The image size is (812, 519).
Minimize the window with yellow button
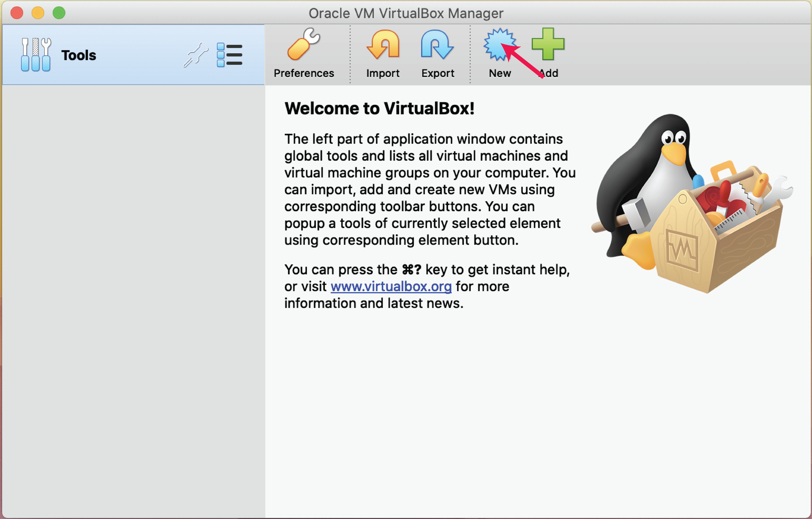[x=38, y=13]
